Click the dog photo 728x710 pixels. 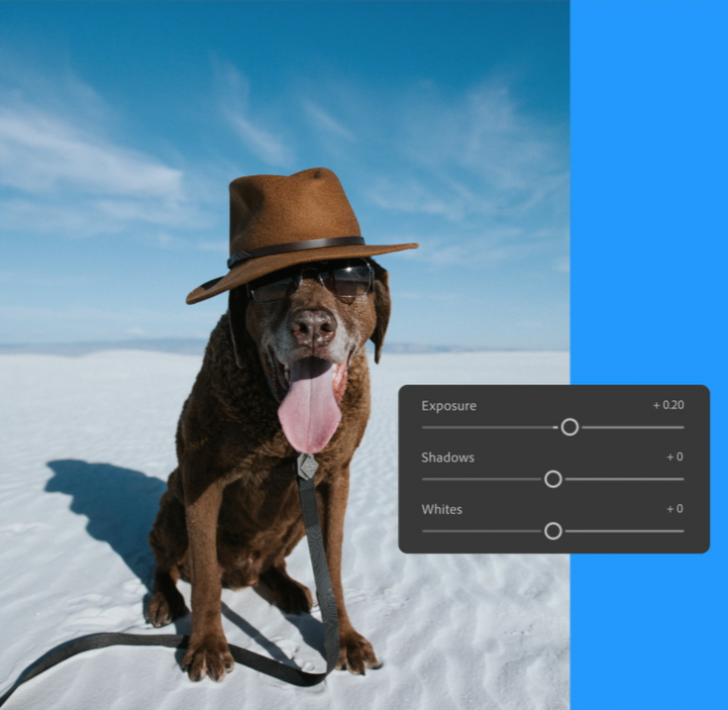point(285,355)
